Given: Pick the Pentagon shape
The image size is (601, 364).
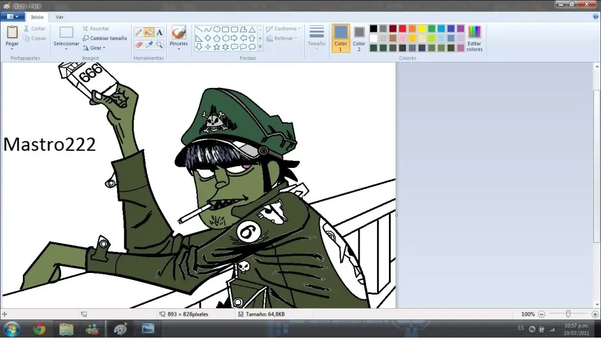Looking at the screenshot, I should tap(217, 38).
